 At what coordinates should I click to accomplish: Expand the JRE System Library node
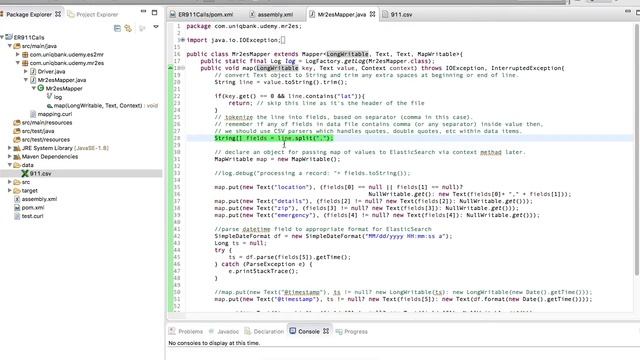(10, 148)
